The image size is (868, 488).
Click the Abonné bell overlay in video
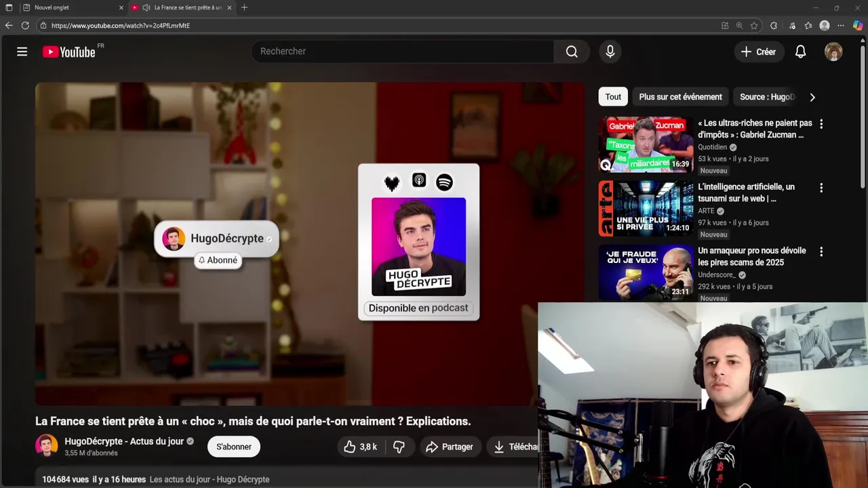click(218, 260)
